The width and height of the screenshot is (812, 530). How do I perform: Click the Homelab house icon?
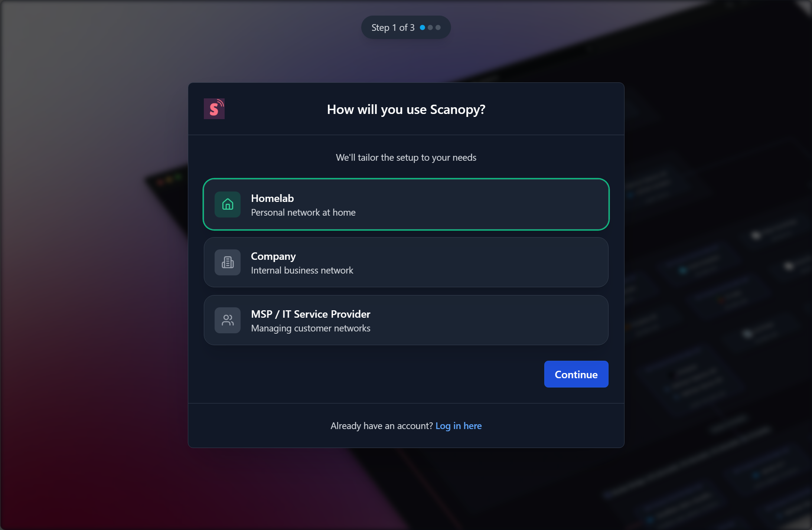228,205
